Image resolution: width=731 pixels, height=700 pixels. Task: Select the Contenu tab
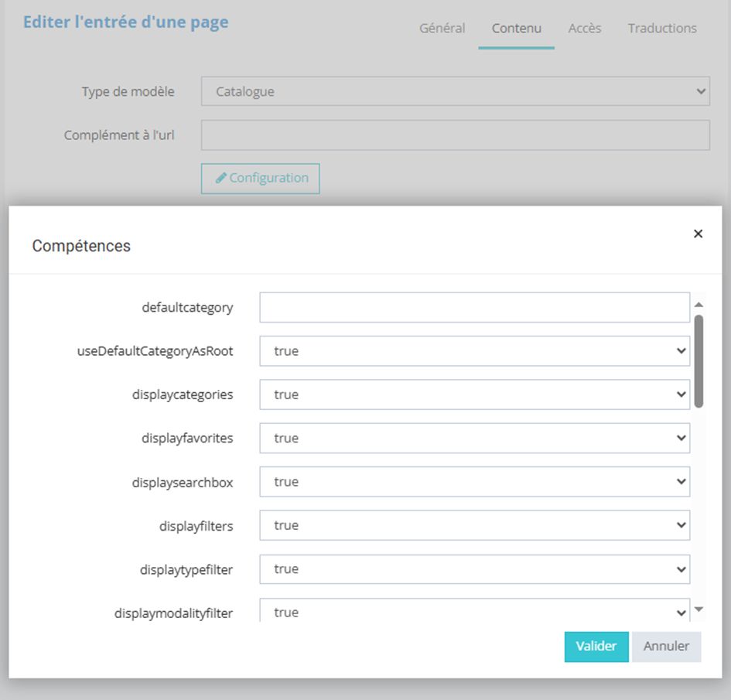click(x=516, y=29)
